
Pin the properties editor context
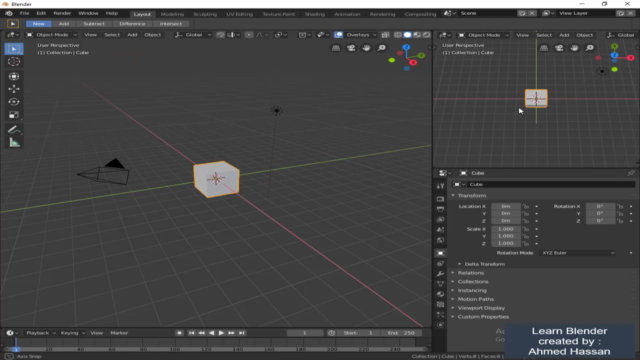point(631,173)
